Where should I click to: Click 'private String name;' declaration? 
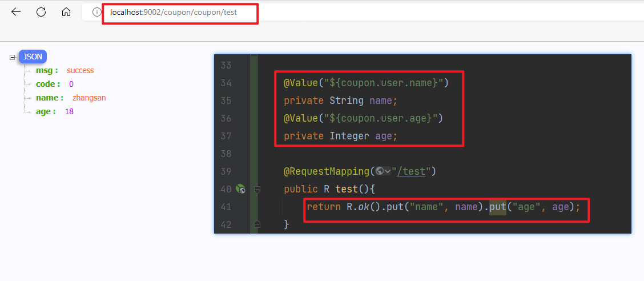340,101
